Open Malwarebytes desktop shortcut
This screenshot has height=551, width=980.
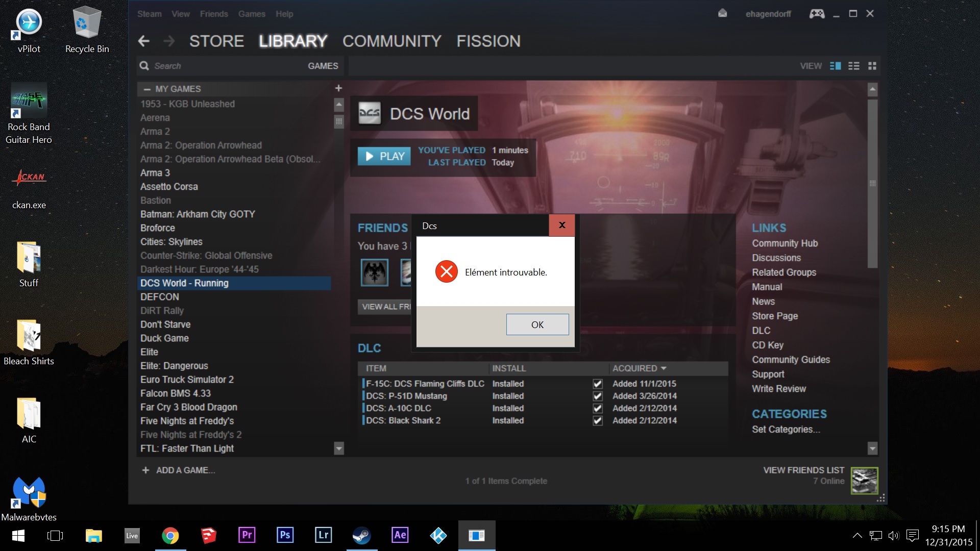pyautogui.click(x=29, y=499)
